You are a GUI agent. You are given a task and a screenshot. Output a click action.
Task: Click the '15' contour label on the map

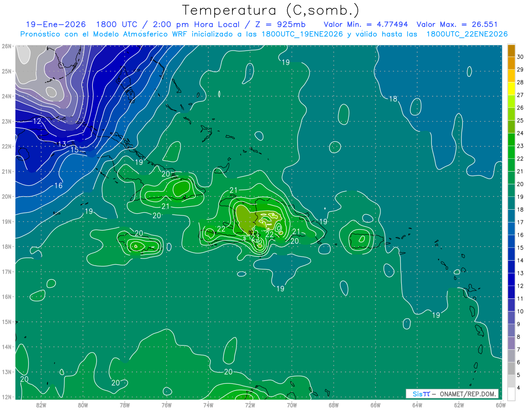pyautogui.click(x=74, y=150)
